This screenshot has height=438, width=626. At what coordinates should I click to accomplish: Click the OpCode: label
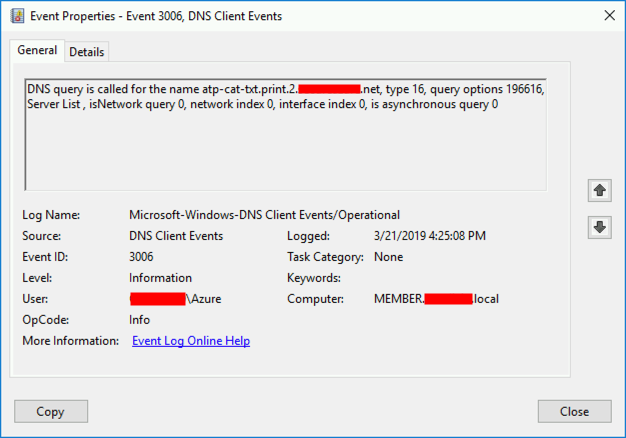(46, 320)
